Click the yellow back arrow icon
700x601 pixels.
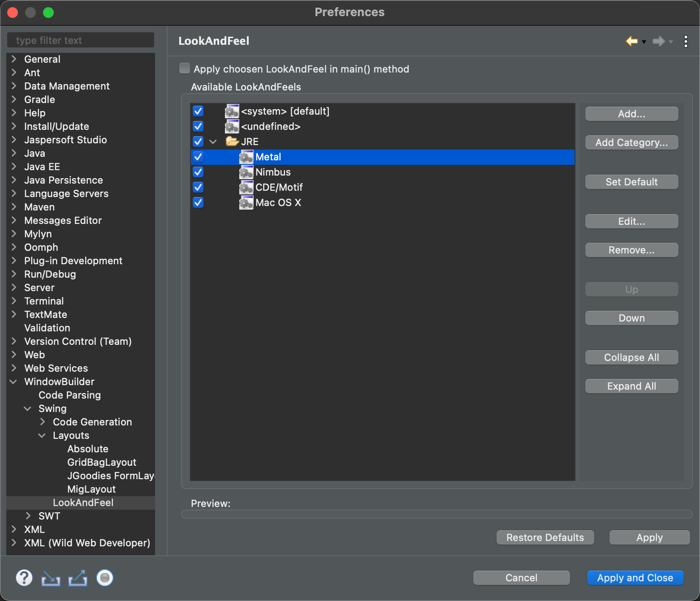(x=631, y=41)
